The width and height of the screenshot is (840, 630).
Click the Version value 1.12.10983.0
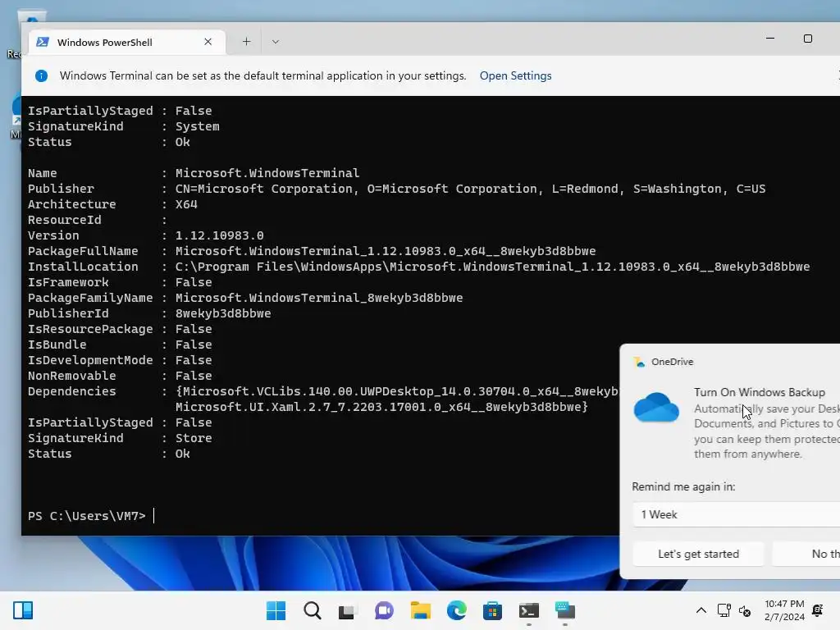coord(220,235)
